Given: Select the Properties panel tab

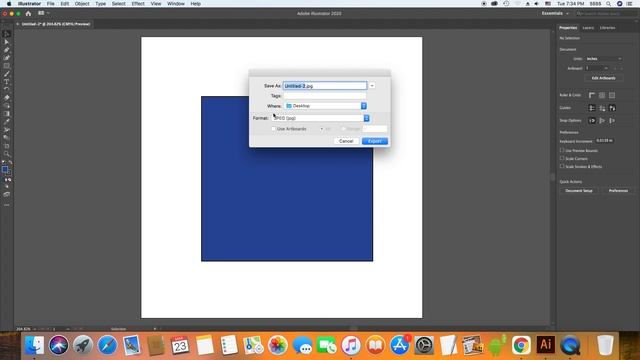Looking at the screenshot, I should tap(568, 28).
